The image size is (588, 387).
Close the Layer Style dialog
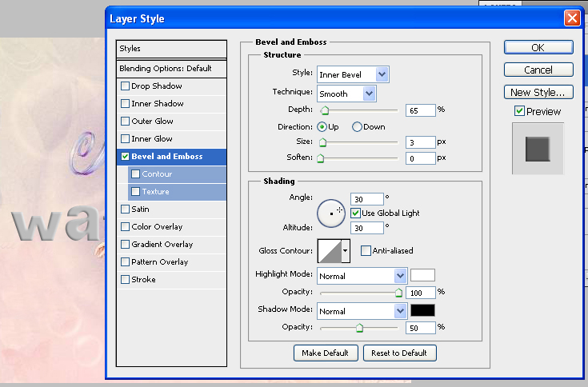coord(572,17)
